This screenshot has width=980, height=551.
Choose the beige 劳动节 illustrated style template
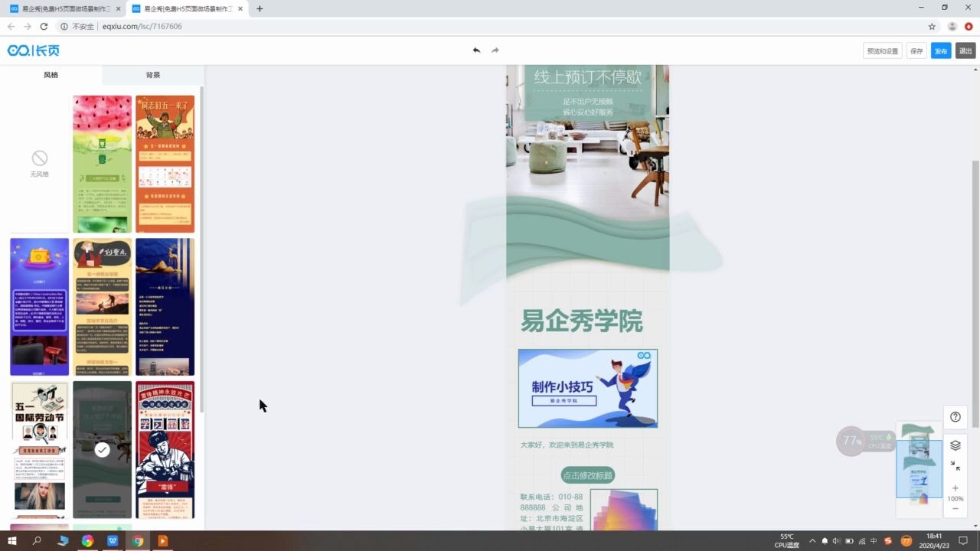102,306
